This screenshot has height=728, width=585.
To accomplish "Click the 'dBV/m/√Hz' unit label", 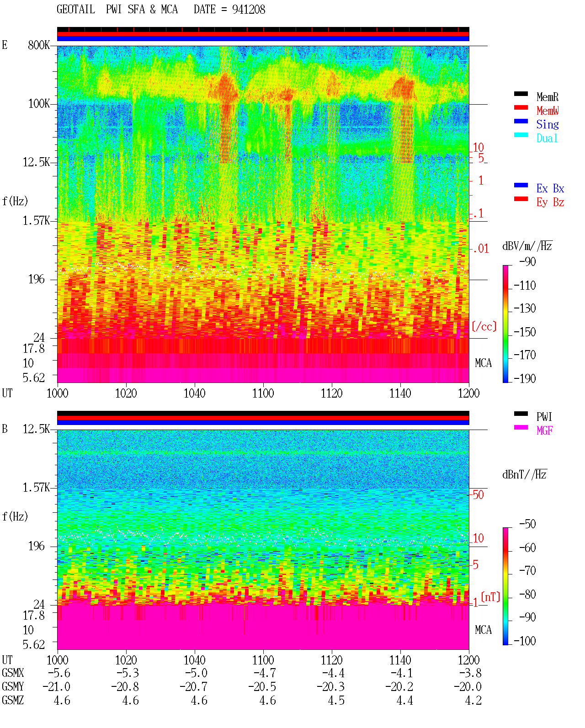I will 527,246.
